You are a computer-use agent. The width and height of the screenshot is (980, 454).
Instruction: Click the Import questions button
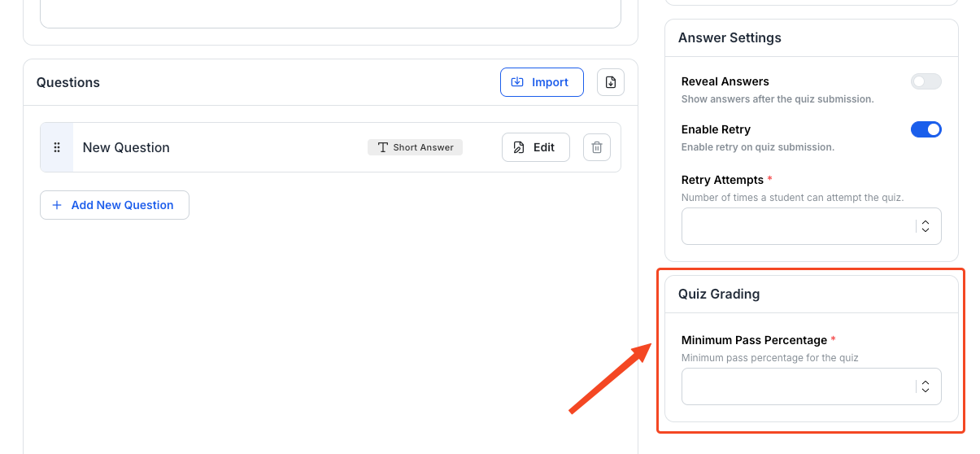point(542,82)
